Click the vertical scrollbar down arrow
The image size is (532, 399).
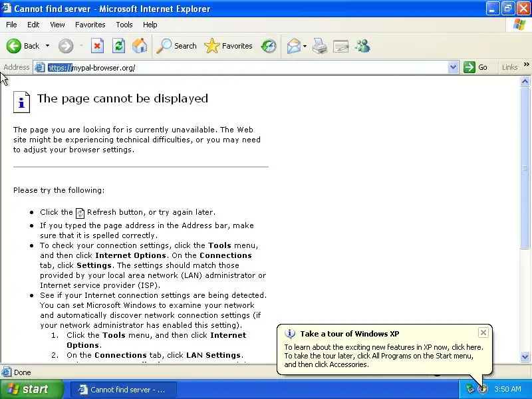tap(525, 356)
